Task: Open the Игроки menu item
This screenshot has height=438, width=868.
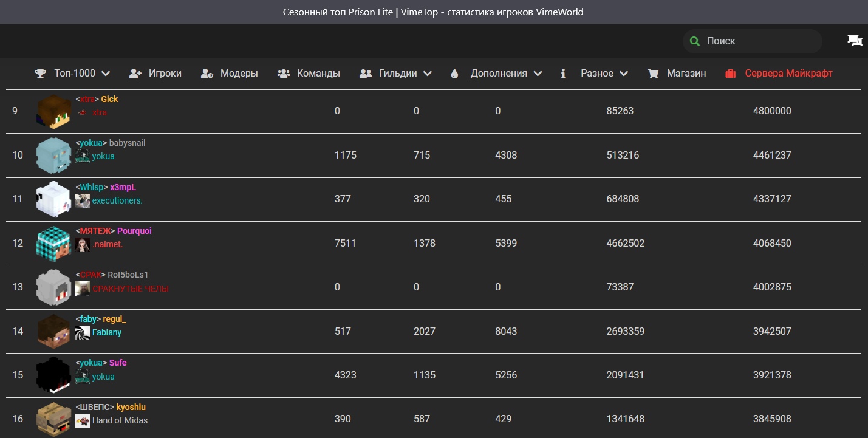Action: 165,74
